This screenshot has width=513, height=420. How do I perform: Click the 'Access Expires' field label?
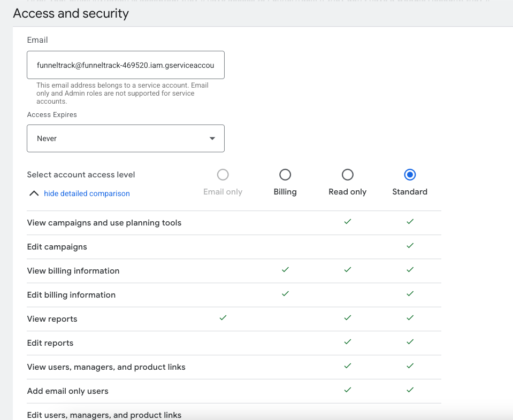tap(52, 115)
